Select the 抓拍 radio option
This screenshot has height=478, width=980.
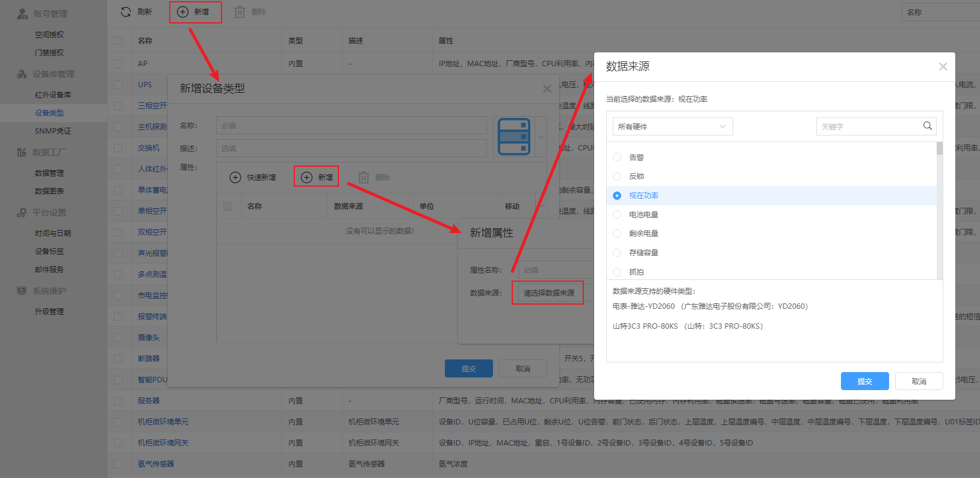coord(617,272)
